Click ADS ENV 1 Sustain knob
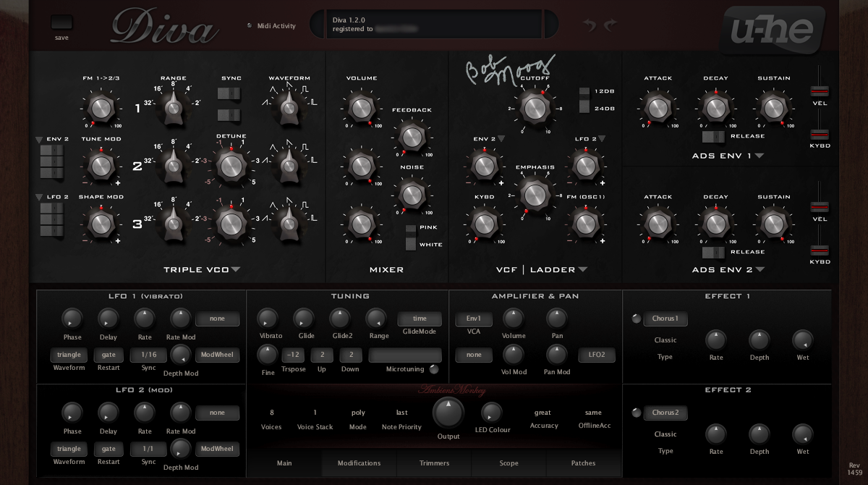Viewport: 868px width, 485px height. click(x=773, y=108)
